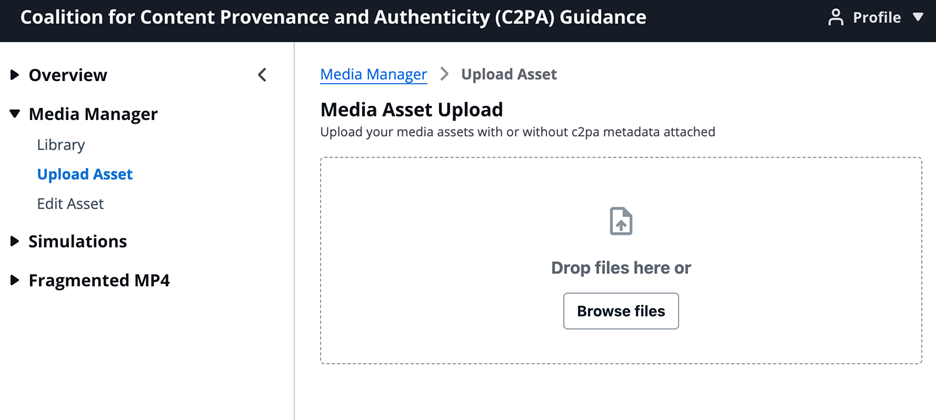Image resolution: width=936 pixels, height=420 pixels.
Task: Click the Media Manager sidebar heading label
Action: [x=93, y=114]
